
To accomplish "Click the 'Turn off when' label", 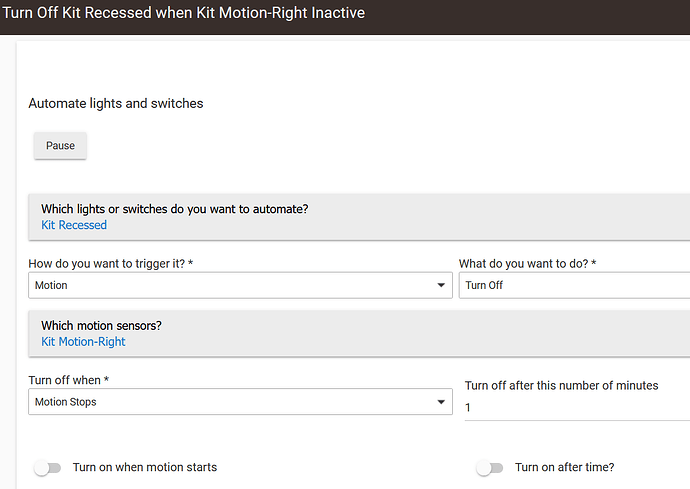I will [x=69, y=380].
